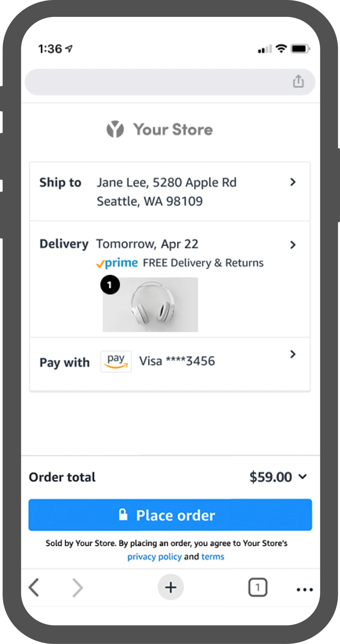This screenshot has height=644, width=340.
Task: Expand delivery options with the chevron
Action: tap(293, 245)
